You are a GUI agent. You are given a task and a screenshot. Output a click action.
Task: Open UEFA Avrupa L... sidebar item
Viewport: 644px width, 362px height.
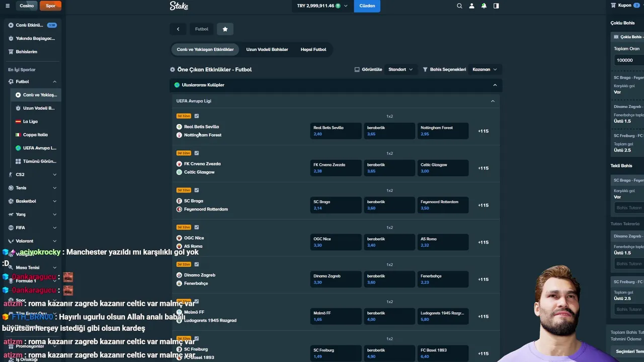[36, 148]
